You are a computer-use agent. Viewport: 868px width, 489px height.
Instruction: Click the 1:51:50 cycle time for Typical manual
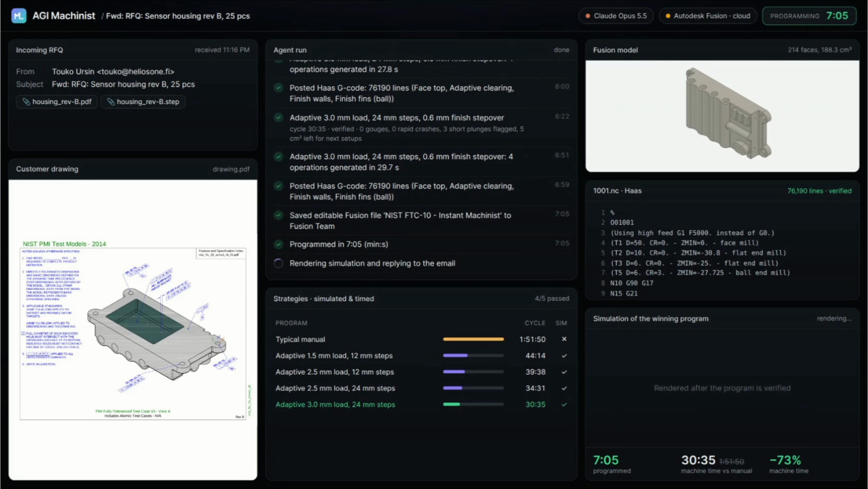(532, 339)
